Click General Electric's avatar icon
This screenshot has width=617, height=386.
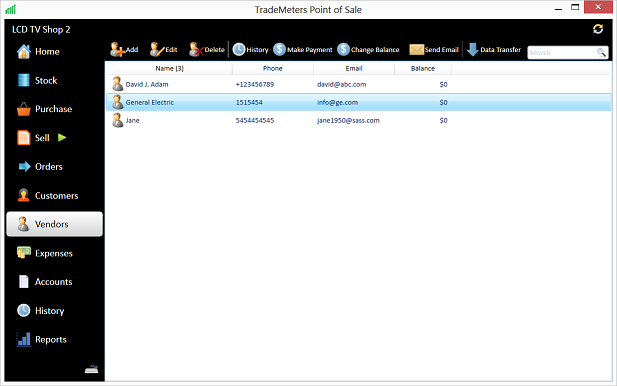pyautogui.click(x=117, y=102)
